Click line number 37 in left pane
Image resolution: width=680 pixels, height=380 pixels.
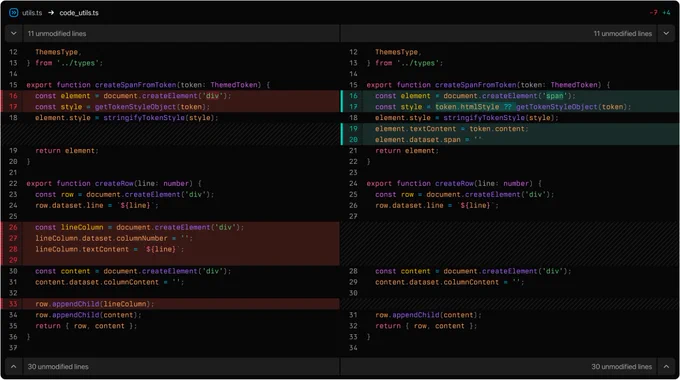(13, 348)
